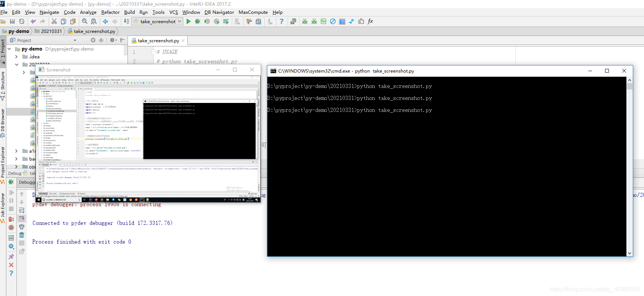Collapse the py-demo root tree node
Screen dimensions: 644x296
(x=9, y=49)
